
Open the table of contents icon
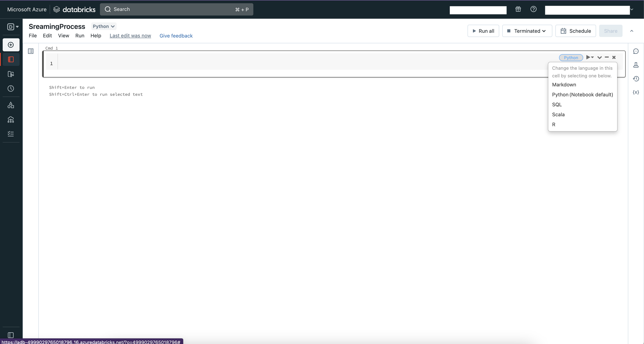pyautogui.click(x=31, y=51)
